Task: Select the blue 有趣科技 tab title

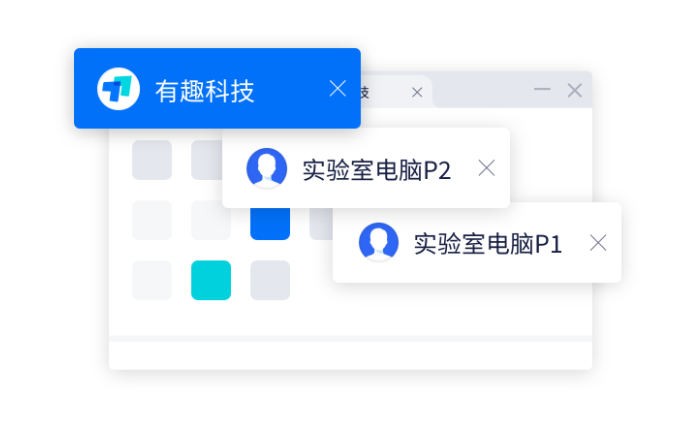Action: pos(204,91)
